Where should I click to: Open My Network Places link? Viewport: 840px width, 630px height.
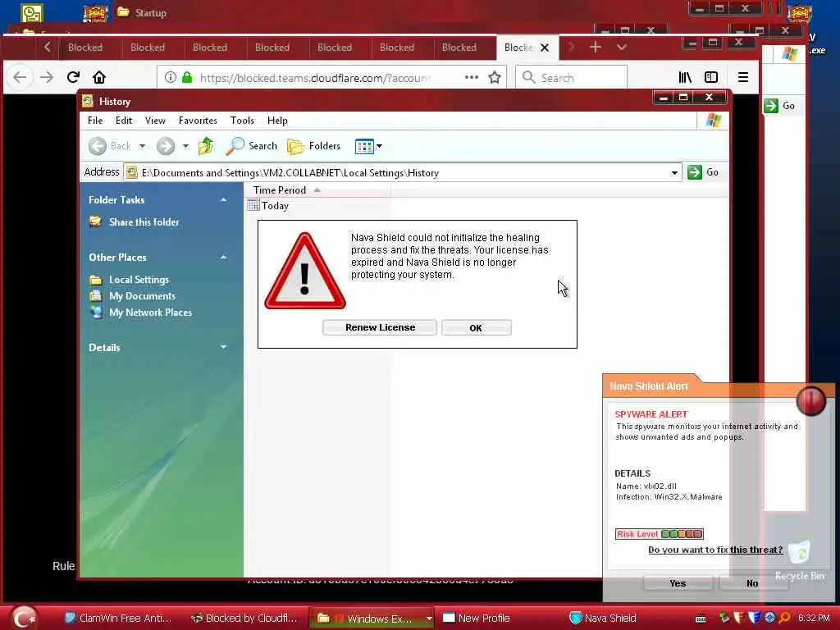click(150, 313)
